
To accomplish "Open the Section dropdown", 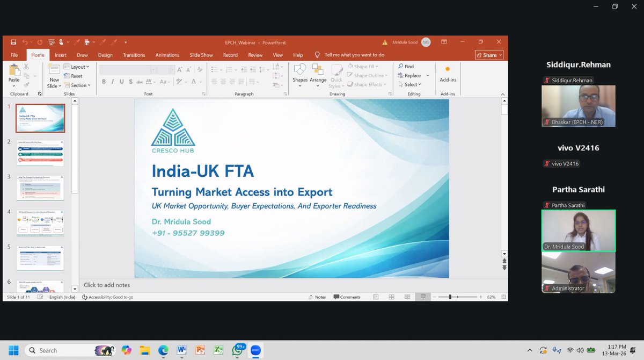I will [77, 85].
